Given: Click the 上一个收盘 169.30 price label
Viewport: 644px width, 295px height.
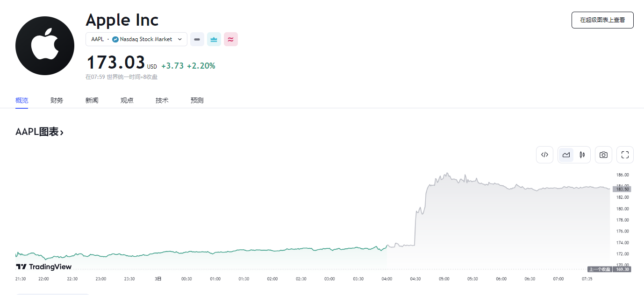Looking at the screenshot, I should pos(609,269).
